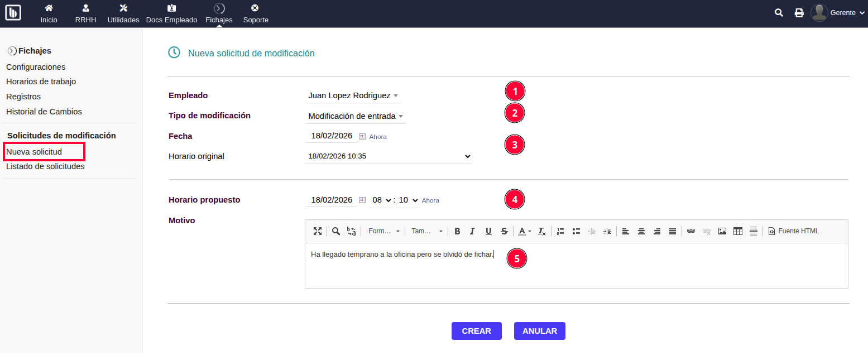The height and width of the screenshot is (360, 868).
Task: Insert an image in the Motivo editor
Action: (722, 231)
